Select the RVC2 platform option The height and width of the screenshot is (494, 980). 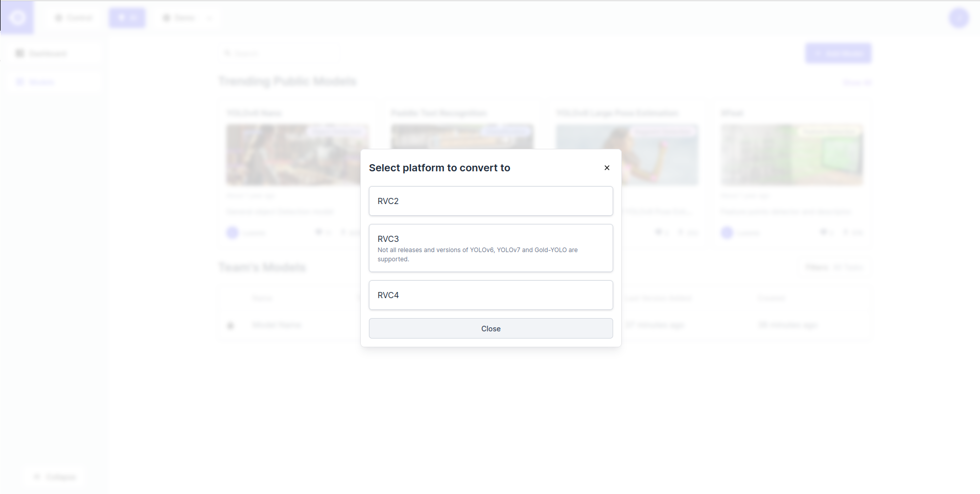(x=491, y=201)
